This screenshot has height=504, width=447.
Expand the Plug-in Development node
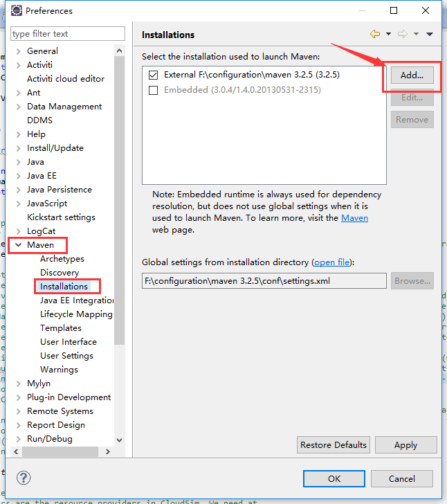[x=18, y=397]
